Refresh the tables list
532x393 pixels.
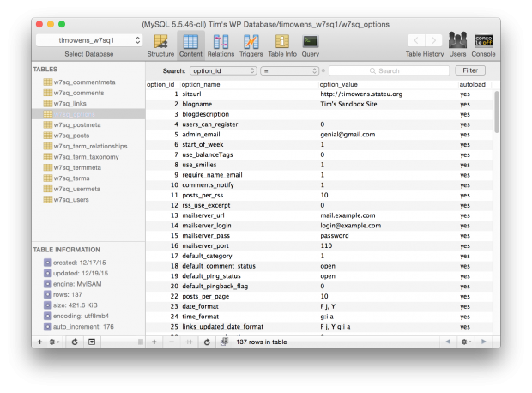[75, 342]
